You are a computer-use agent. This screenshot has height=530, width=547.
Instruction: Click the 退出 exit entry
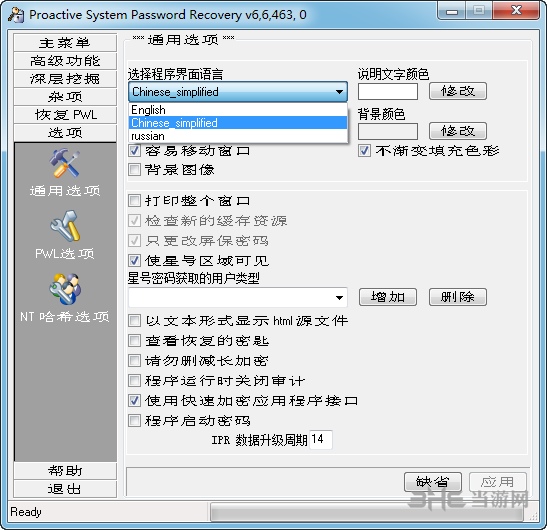[65, 489]
